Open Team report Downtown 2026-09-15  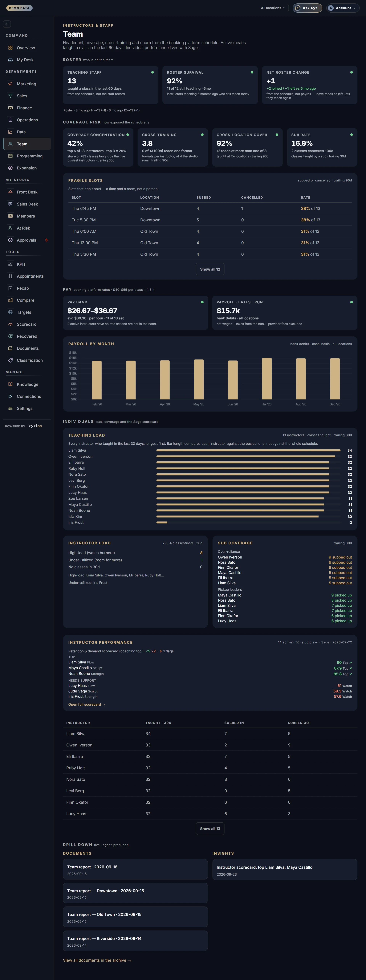coord(135,893)
